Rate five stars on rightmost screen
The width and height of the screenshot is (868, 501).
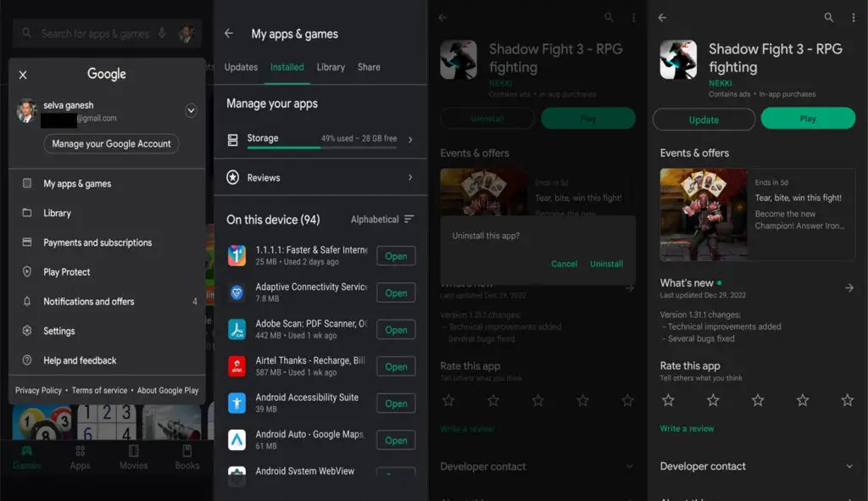coord(847,400)
